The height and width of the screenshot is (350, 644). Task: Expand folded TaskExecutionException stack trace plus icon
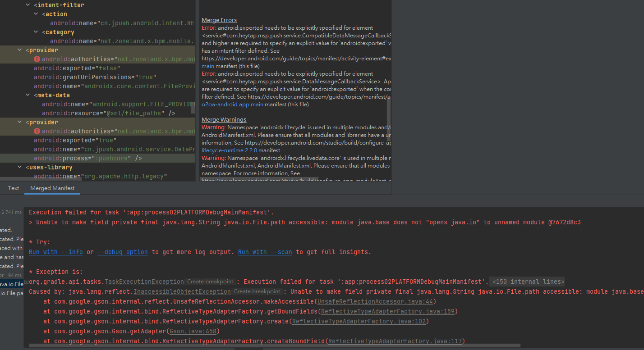click(27, 282)
